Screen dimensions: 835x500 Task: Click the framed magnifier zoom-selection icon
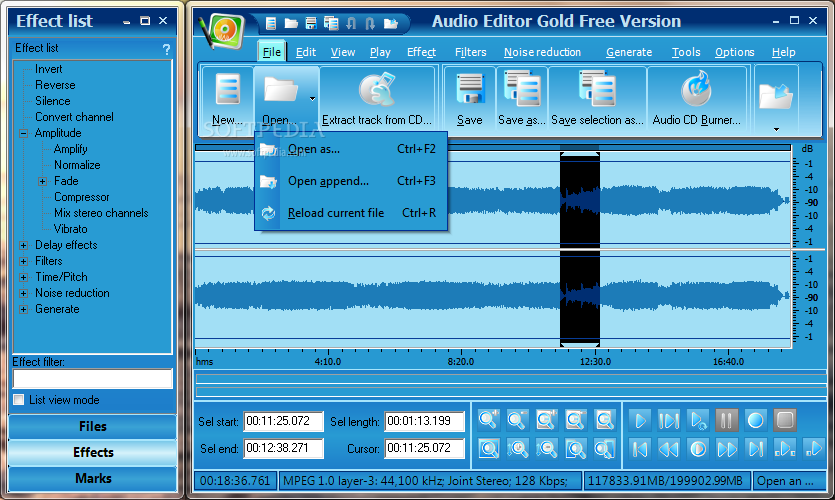pos(488,448)
